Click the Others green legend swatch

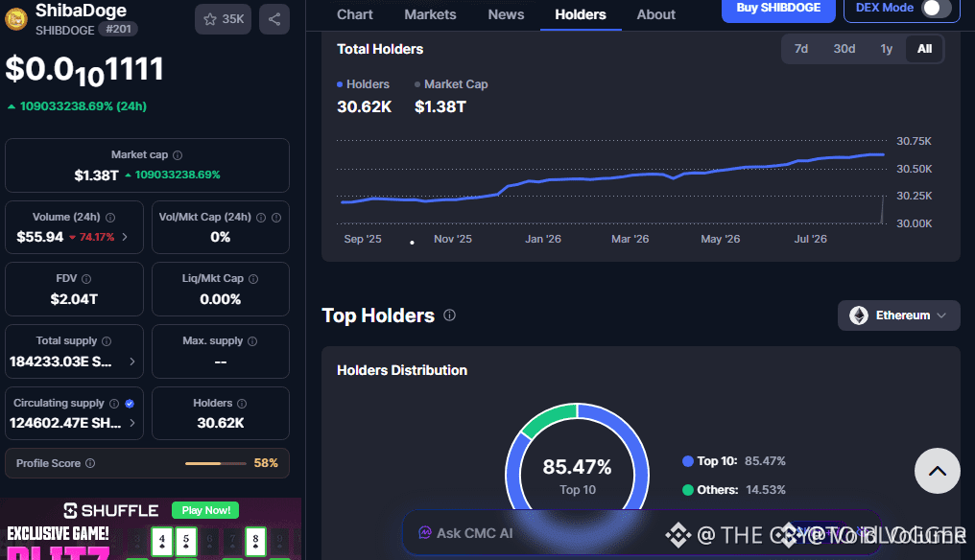(688, 490)
